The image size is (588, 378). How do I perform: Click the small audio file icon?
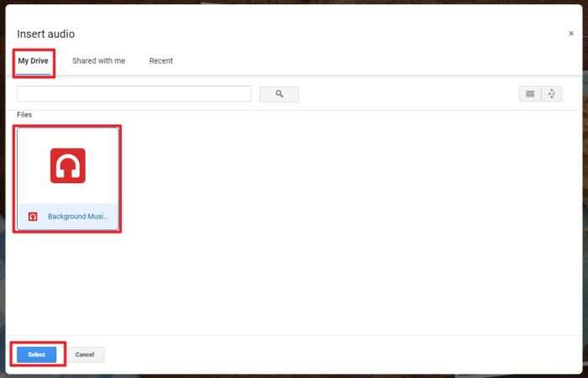pos(33,217)
